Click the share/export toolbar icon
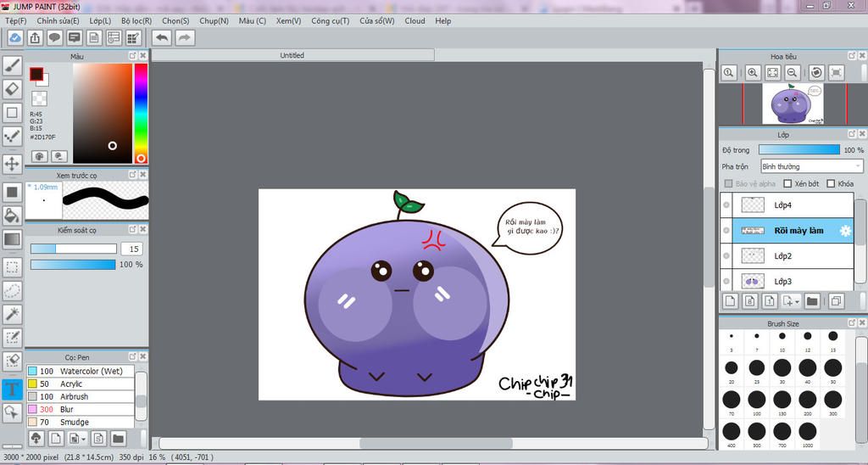The height and width of the screenshot is (465, 868). (35, 37)
